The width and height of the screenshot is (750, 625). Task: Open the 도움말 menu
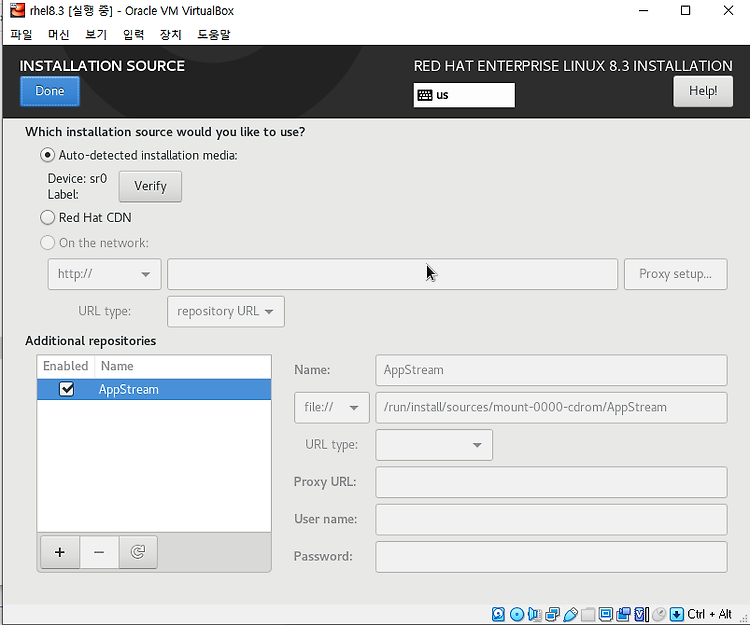pyautogui.click(x=214, y=34)
